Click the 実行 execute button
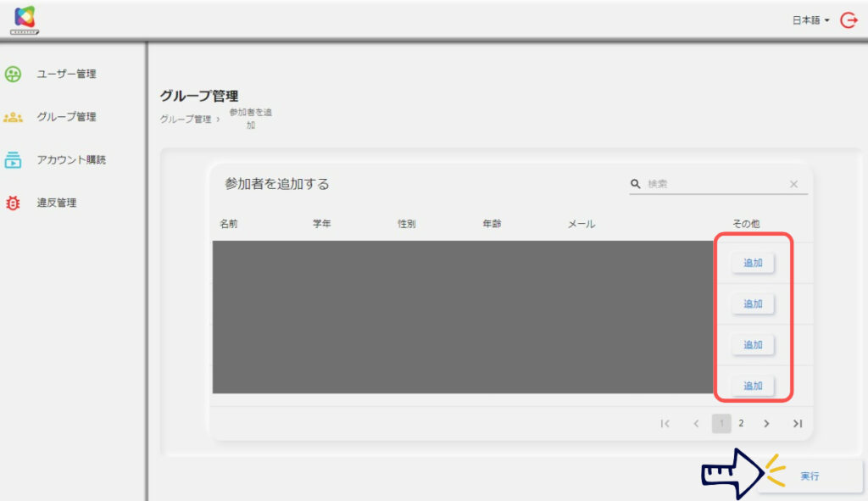 point(810,476)
